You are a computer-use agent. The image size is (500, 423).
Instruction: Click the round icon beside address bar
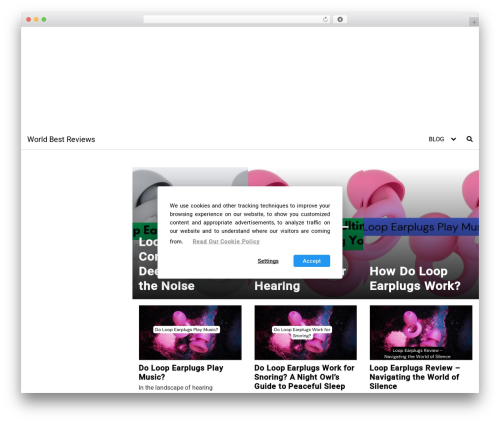pos(340,19)
